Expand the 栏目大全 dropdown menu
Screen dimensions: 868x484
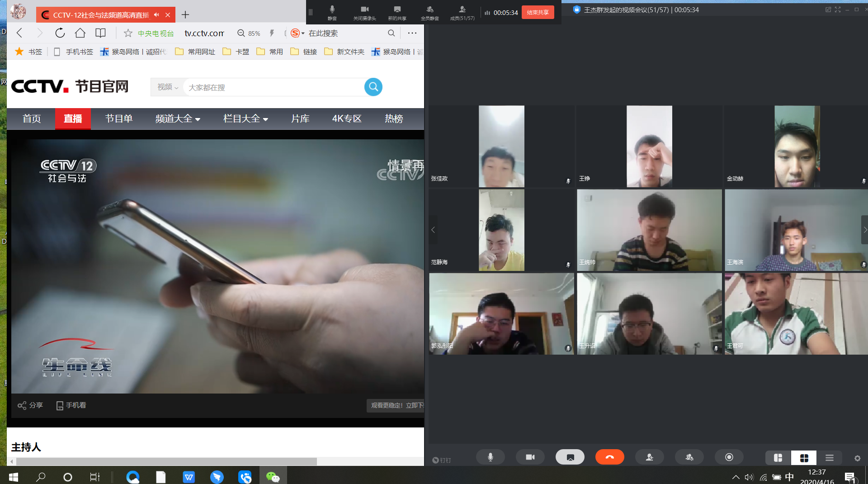click(245, 119)
